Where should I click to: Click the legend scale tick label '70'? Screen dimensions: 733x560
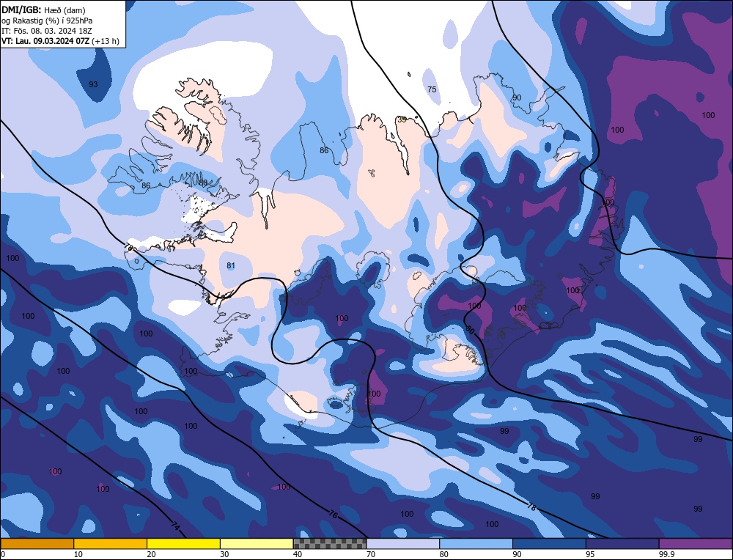click(x=371, y=554)
